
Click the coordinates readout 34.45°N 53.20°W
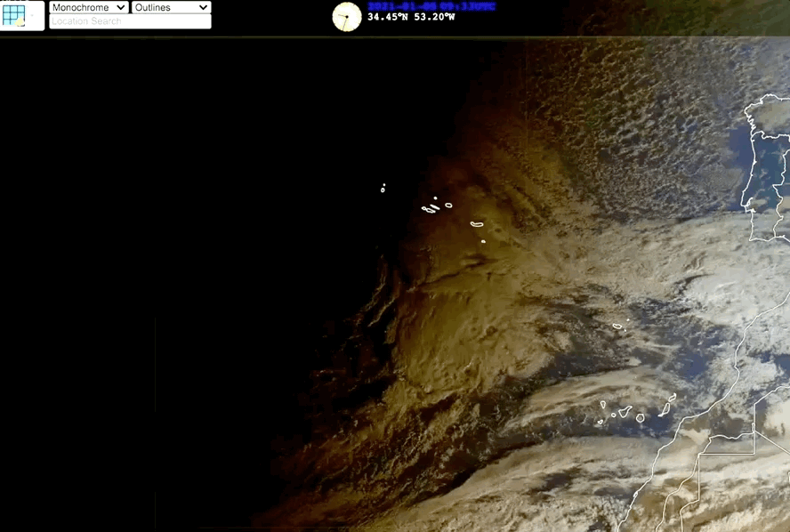point(411,17)
